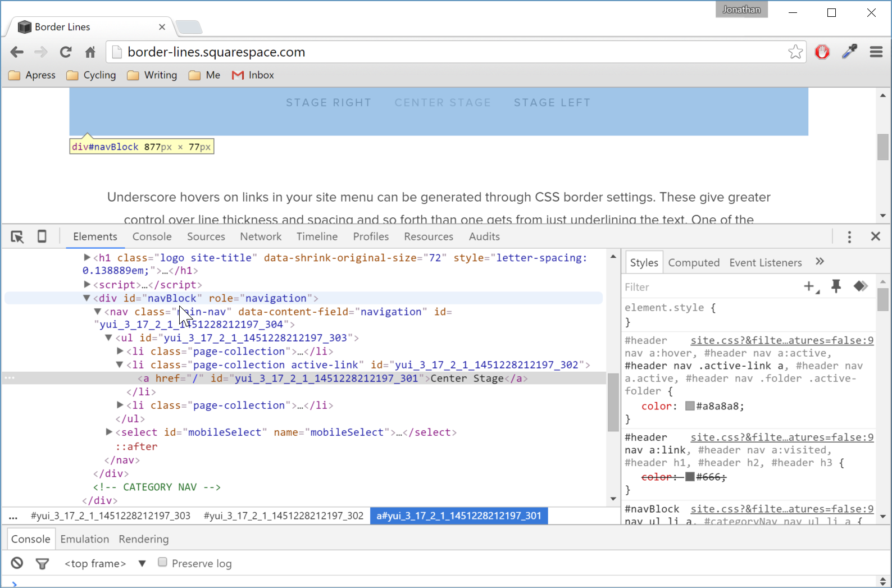Toggle the Preserve log checkbox
This screenshot has width=892, height=588.
pos(162,562)
